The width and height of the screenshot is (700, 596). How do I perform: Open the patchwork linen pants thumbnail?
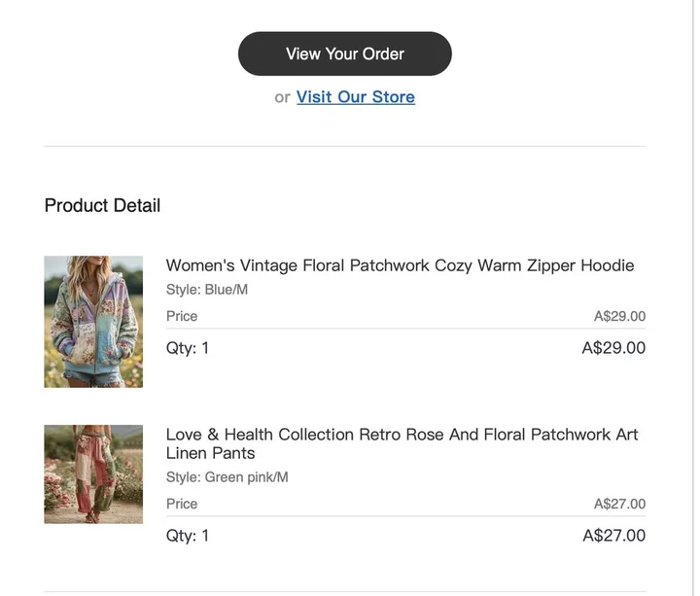tap(93, 474)
